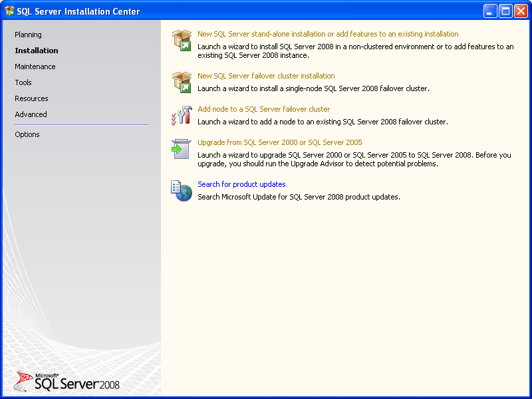532x399 pixels.
Task: Start Upgrade from SQL Server 2000 or 2005
Action: click(280, 142)
